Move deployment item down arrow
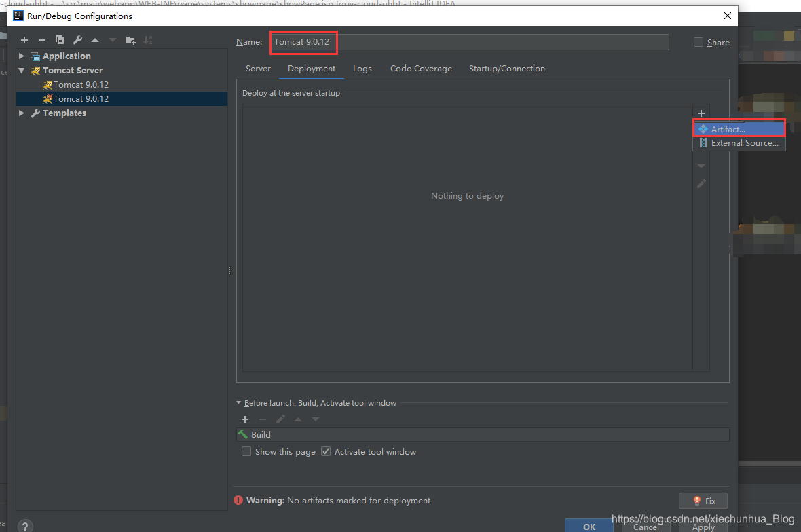801x532 pixels. (x=701, y=166)
